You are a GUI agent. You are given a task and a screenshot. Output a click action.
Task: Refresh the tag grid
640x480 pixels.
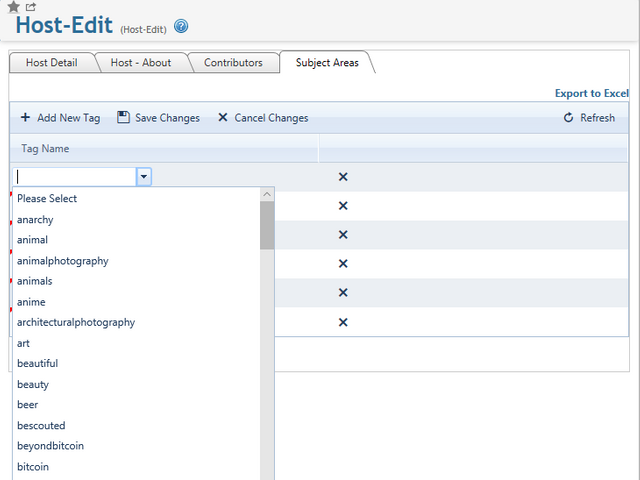pos(589,118)
